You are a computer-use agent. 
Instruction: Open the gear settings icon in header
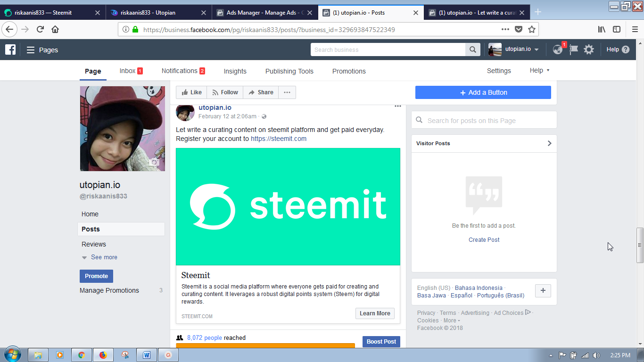point(589,49)
